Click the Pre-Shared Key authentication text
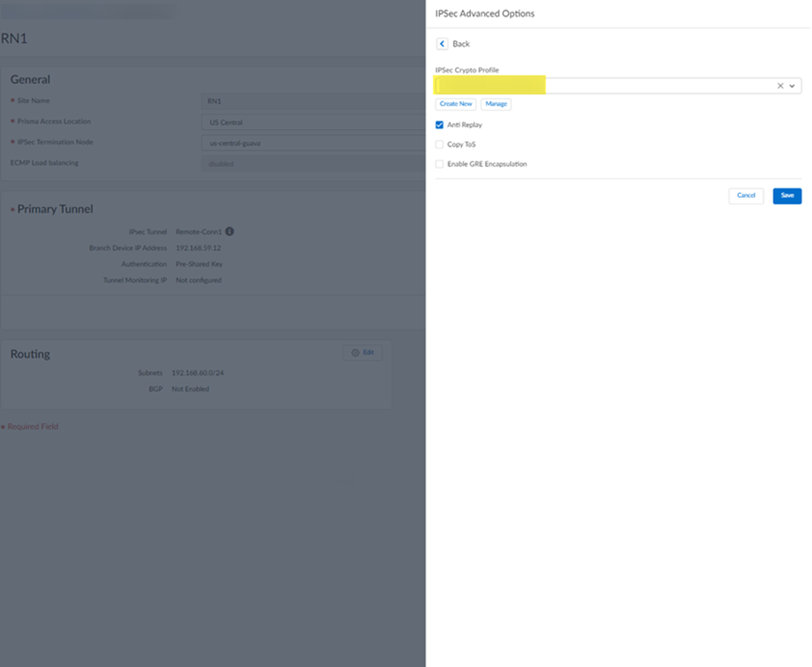The image size is (812, 667). click(200, 264)
